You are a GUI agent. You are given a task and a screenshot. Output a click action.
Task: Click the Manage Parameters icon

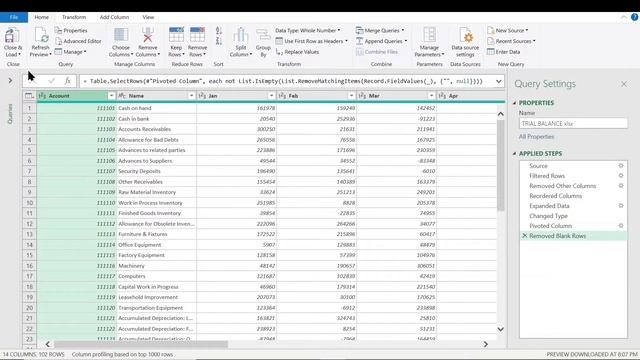point(429,35)
